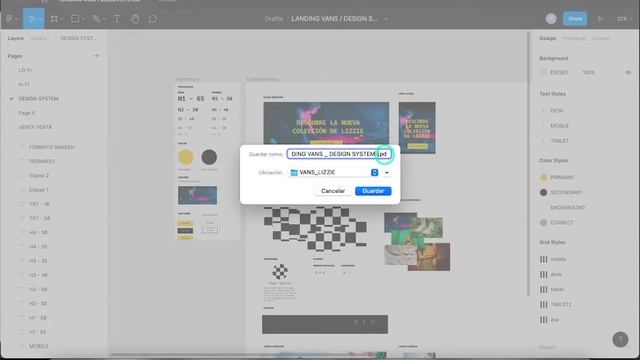The width and height of the screenshot is (640, 360).
Task: Open the help question mark button
Action: (620, 339)
